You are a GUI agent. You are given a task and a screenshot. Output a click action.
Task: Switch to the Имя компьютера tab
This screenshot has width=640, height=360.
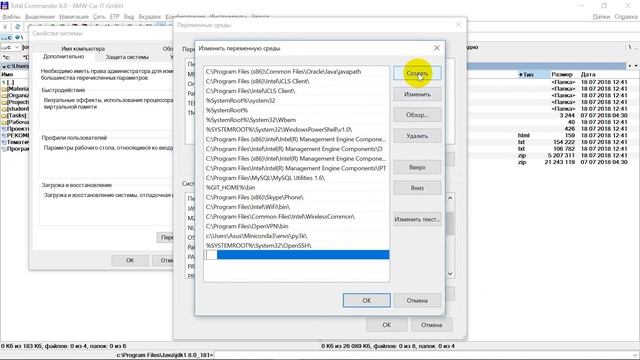(x=83, y=49)
